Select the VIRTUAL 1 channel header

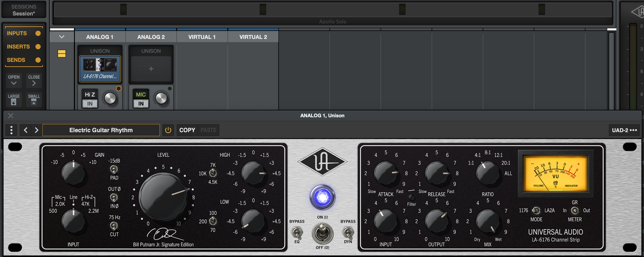[x=202, y=37]
